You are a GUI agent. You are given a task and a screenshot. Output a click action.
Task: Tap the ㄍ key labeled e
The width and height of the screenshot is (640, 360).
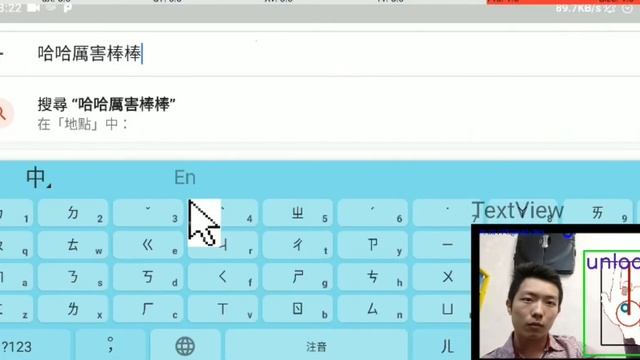coord(148,245)
